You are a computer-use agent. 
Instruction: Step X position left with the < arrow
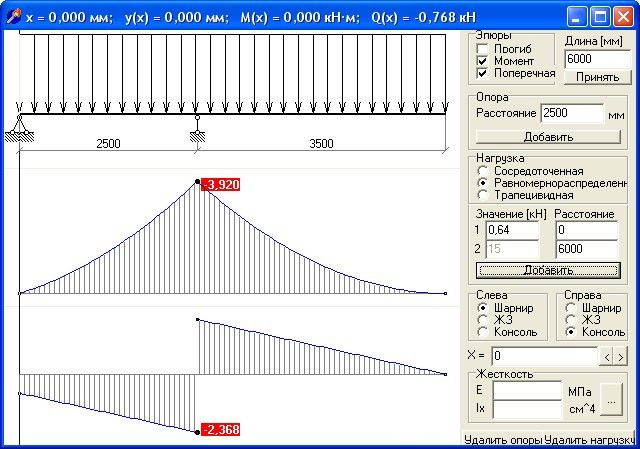[604, 356]
